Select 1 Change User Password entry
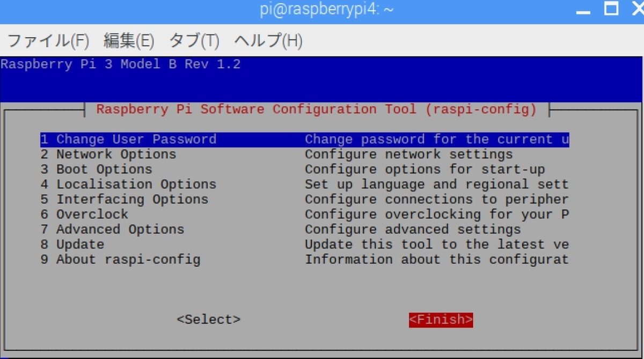 304,140
